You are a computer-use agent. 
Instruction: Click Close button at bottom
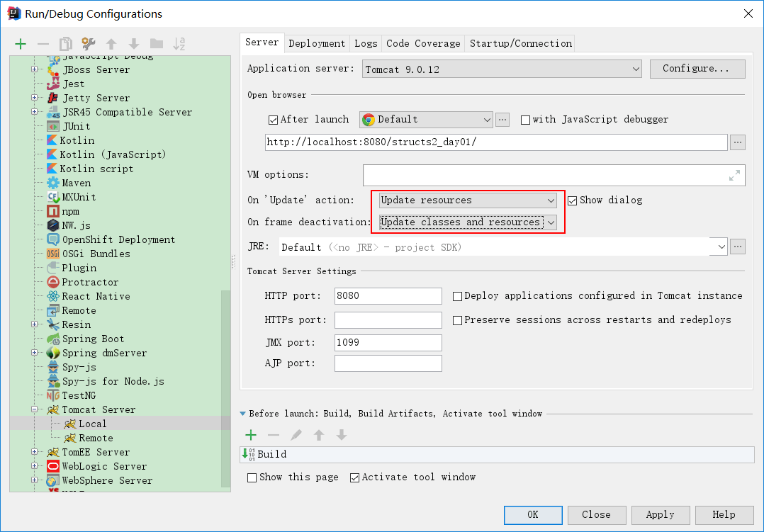click(597, 514)
